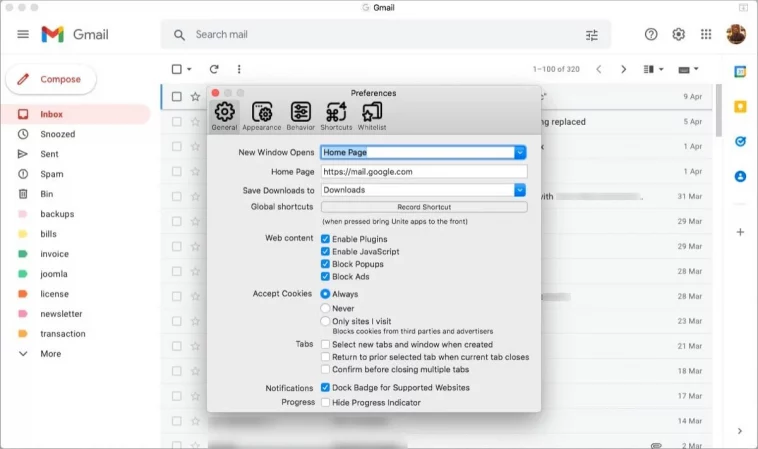Open Gmail support help icon
This screenshot has width=758, height=449.
(651, 34)
